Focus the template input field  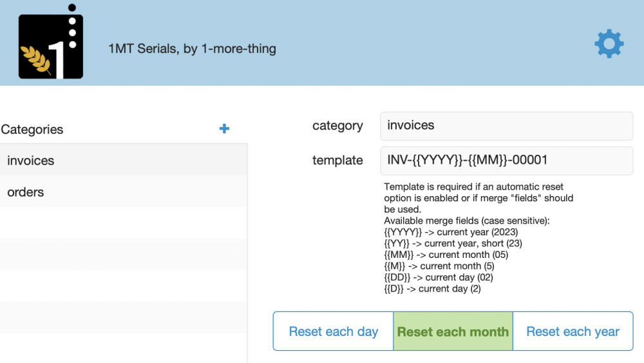pyautogui.click(x=506, y=161)
